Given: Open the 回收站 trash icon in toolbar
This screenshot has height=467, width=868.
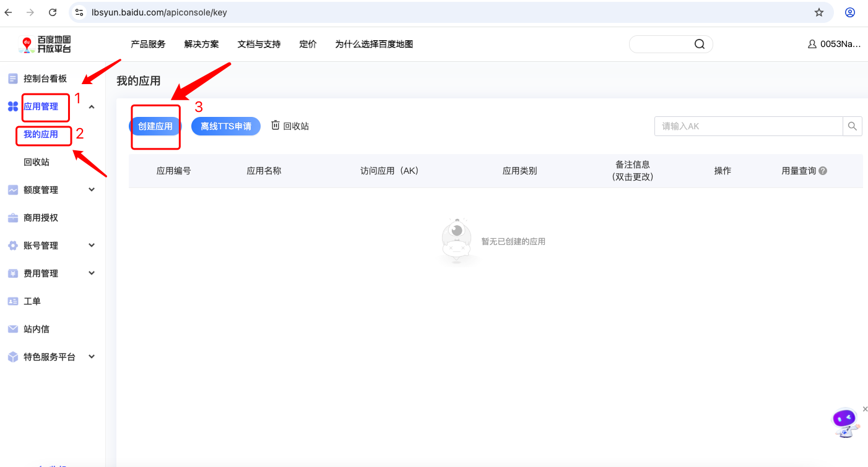Looking at the screenshot, I should click(276, 126).
